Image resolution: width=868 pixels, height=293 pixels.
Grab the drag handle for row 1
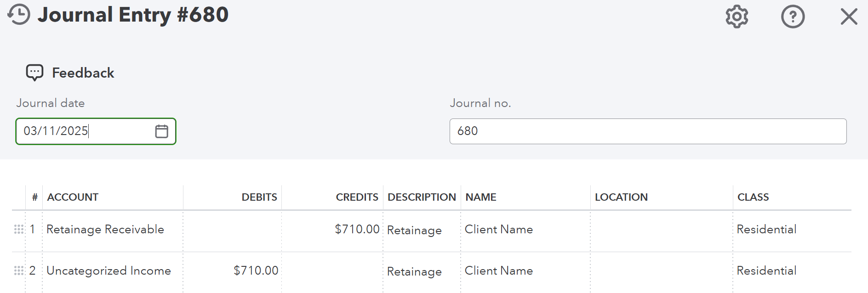coord(19,229)
